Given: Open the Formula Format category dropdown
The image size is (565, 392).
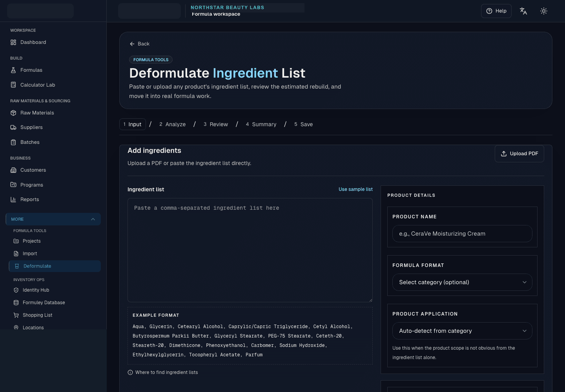Looking at the screenshot, I should 462,282.
